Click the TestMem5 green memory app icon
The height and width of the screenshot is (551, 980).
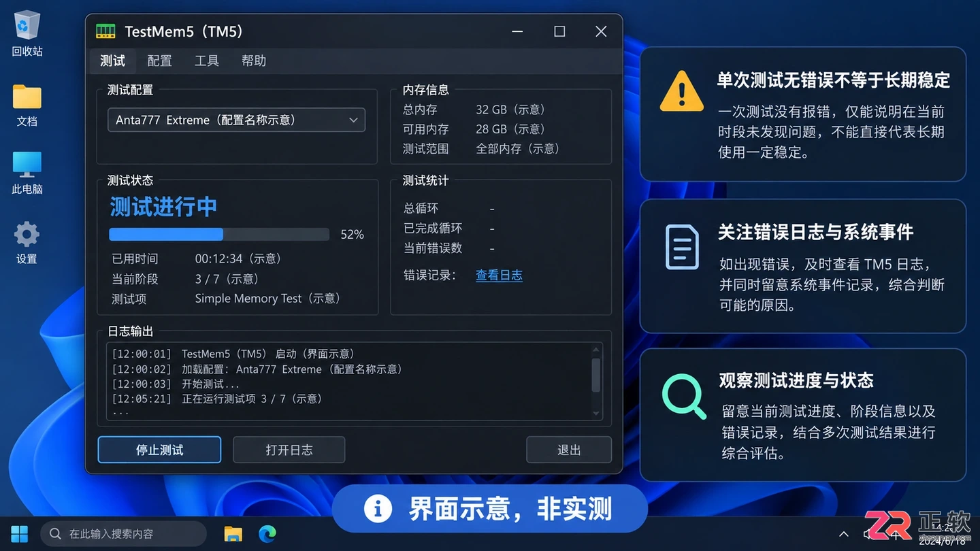[105, 31]
